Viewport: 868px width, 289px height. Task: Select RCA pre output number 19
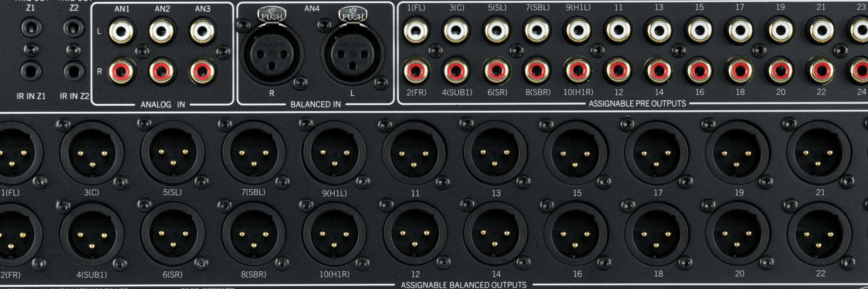point(781,31)
